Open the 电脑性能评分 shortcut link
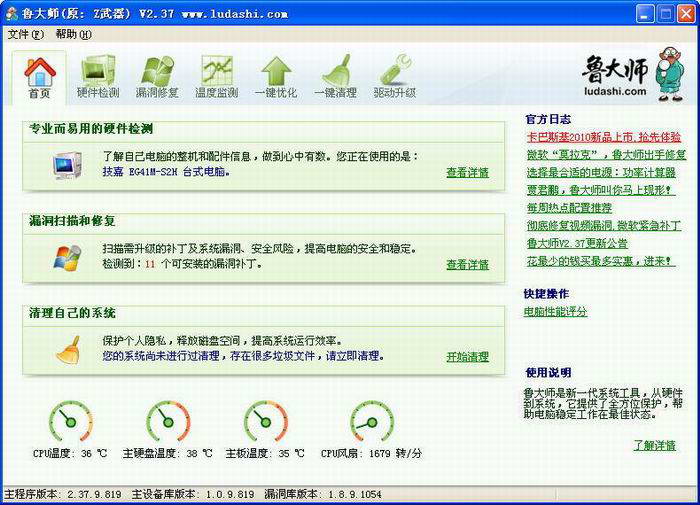The width and height of the screenshot is (700, 505). click(x=555, y=312)
